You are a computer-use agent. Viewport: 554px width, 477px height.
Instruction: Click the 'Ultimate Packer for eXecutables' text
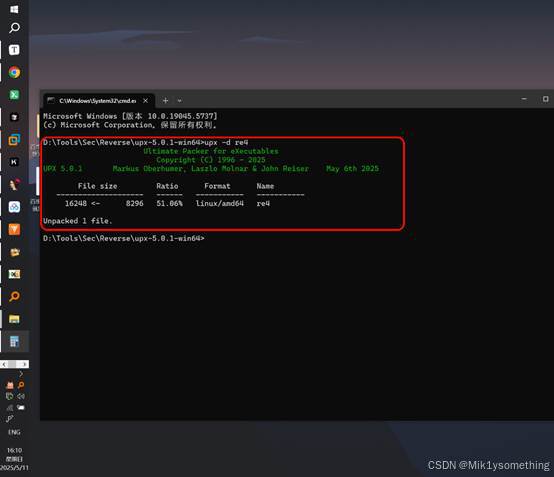click(x=211, y=151)
